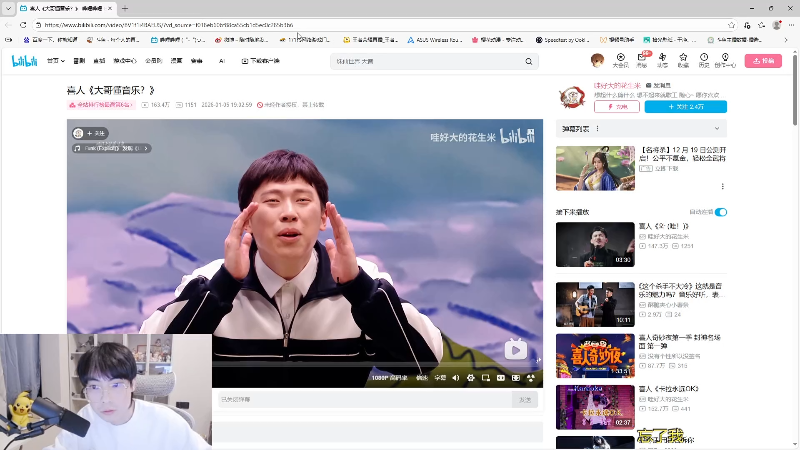Focus the danmaku text input field
This screenshot has width=800, height=450.
[364, 399]
